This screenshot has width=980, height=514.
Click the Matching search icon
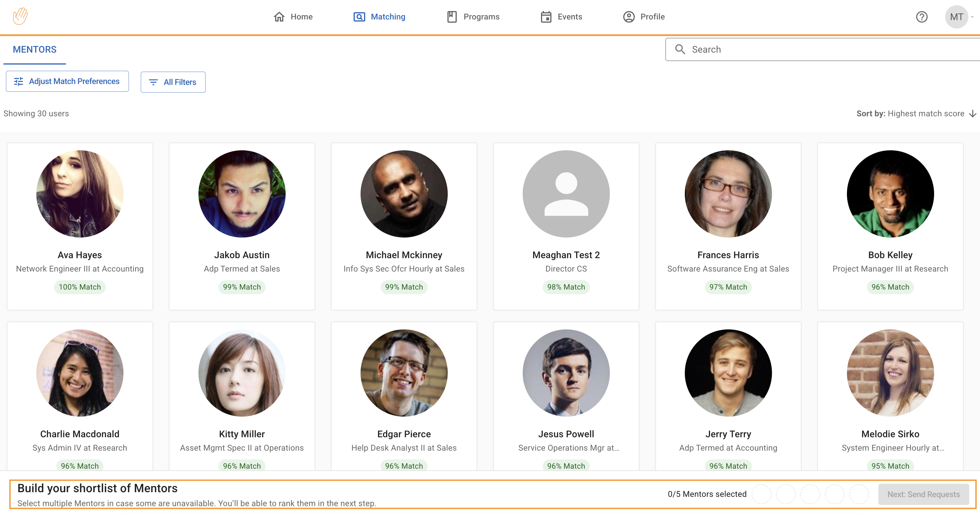[359, 17]
